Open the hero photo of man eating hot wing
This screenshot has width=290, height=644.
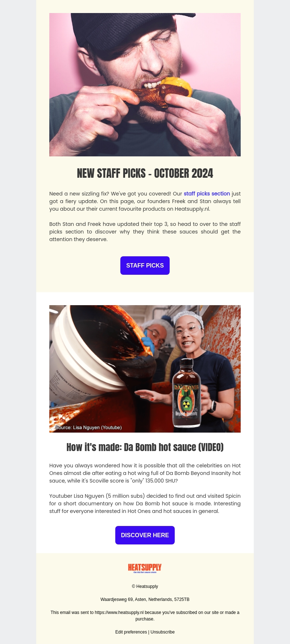tap(145, 85)
